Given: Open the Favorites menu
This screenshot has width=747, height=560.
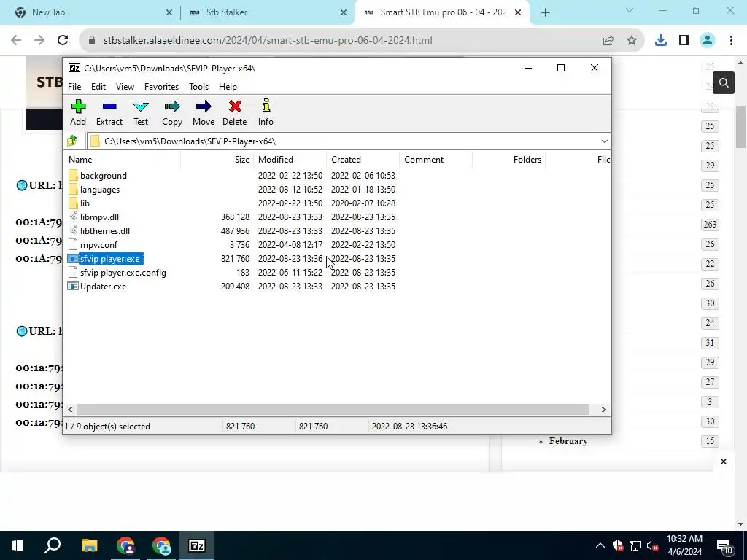Looking at the screenshot, I should coord(161,87).
